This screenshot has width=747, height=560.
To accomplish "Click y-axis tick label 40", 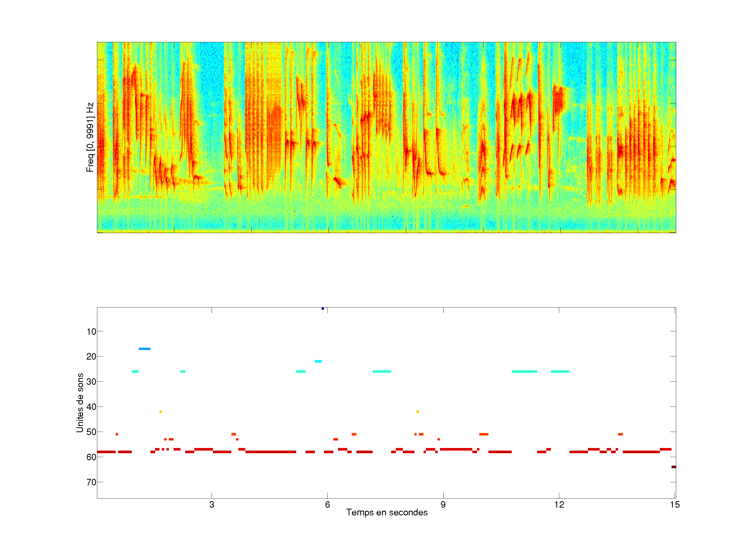I will 91,407.
